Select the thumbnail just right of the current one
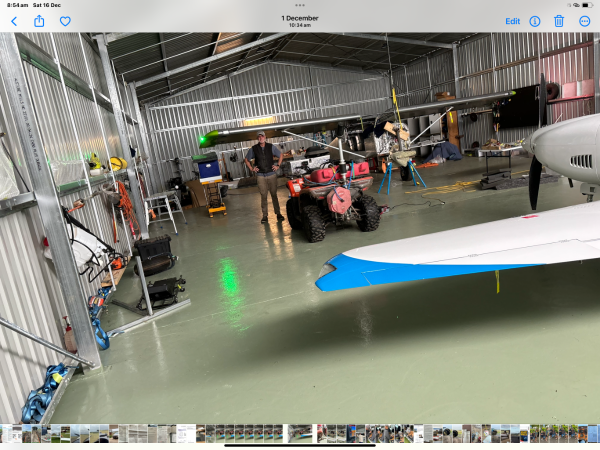600x450 pixels. 320,433
